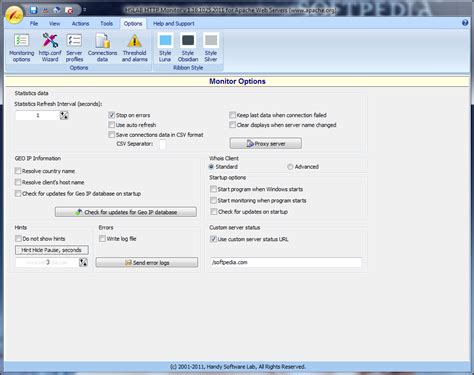Apply the Style Obsidian ribbon theme
The height and width of the screenshot is (375, 474).
click(188, 48)
